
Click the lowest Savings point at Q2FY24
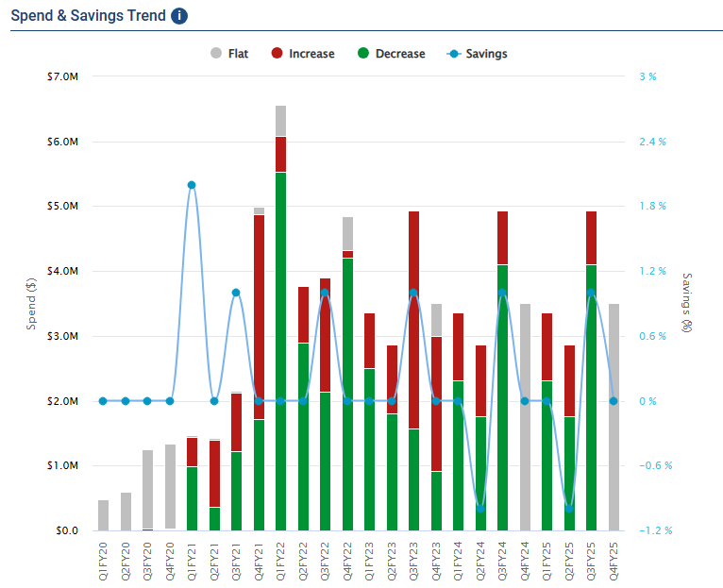click(480, 509)
